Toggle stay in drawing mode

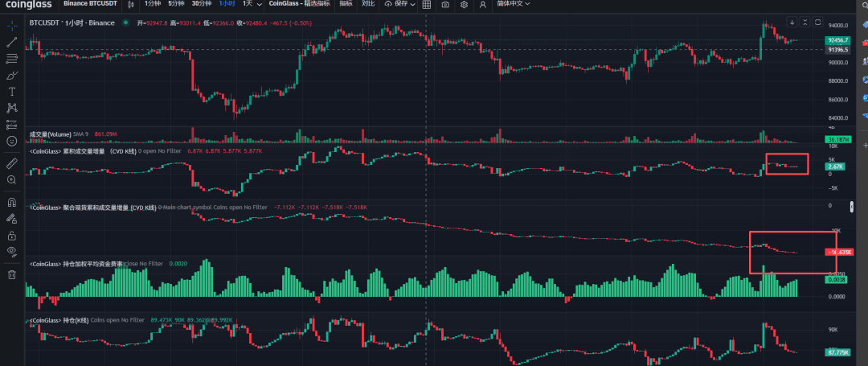[x=11, y=219]
